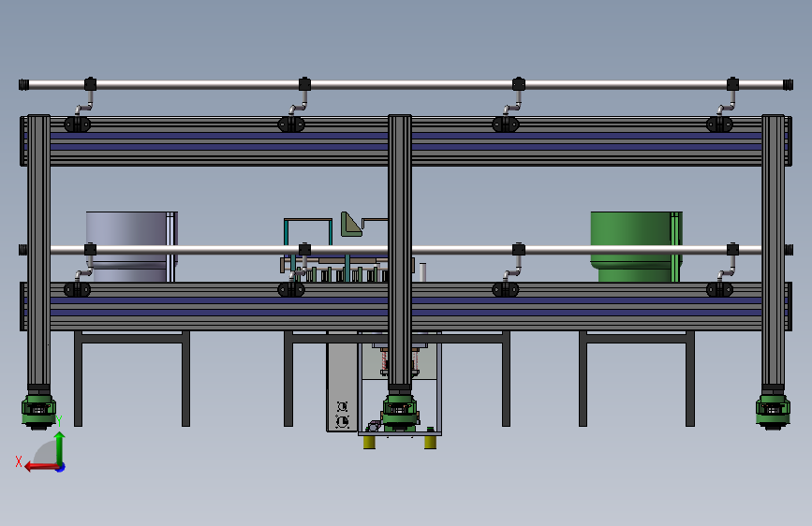Select the top white guard rail tube
812x526 pixels.
point(406,84)
